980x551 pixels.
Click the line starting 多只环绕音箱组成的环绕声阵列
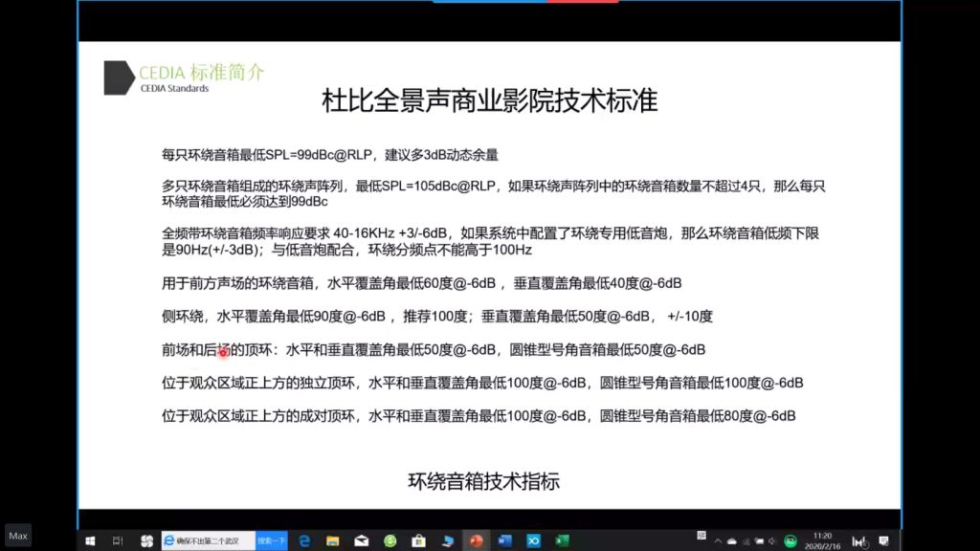494,187
